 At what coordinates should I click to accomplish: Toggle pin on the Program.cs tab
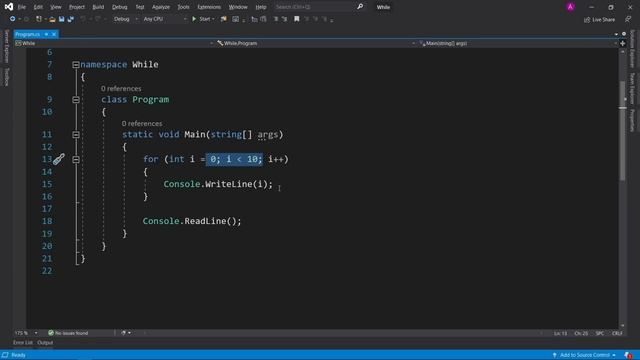(x=46, y=34)
